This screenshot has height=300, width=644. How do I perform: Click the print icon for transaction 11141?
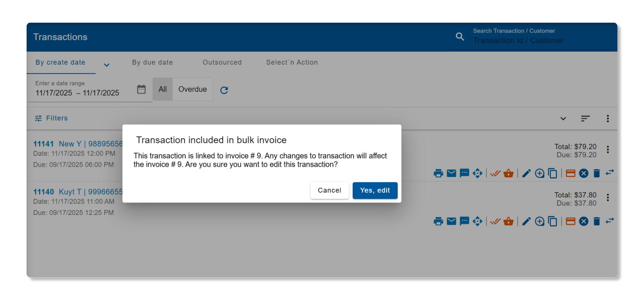438,174
